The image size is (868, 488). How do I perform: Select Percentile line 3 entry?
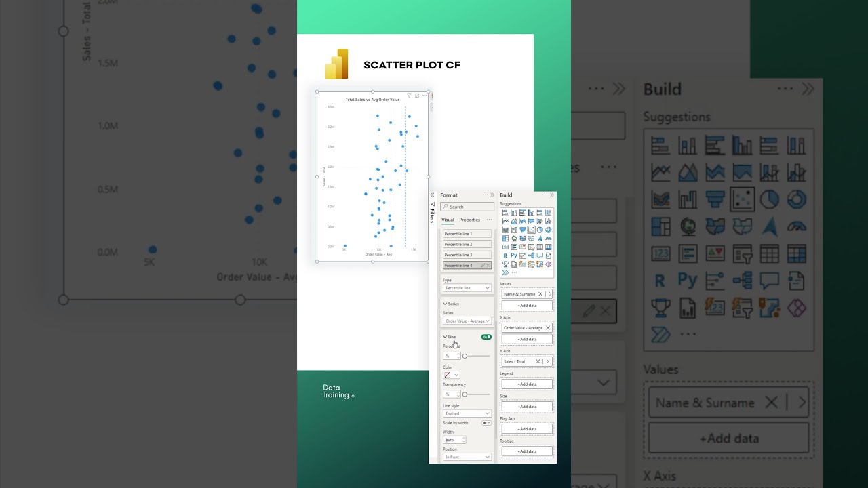pyautogui.click(x=467, y=255)
